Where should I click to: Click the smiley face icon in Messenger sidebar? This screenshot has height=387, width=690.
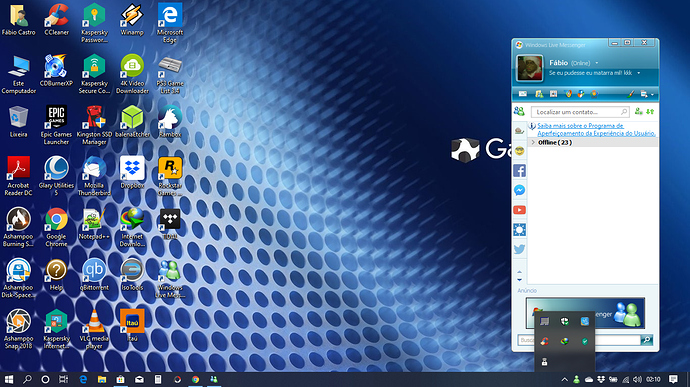[x=519, y=151]
